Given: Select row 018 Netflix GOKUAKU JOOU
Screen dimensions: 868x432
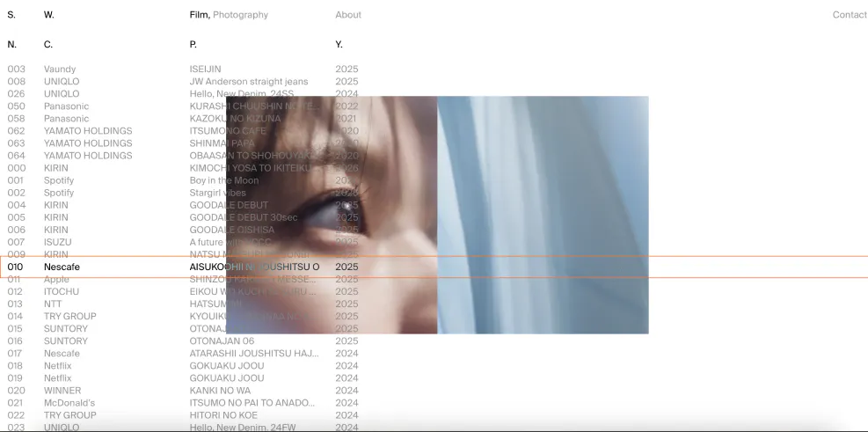Looking at the screenshot, I should point(183,365).
